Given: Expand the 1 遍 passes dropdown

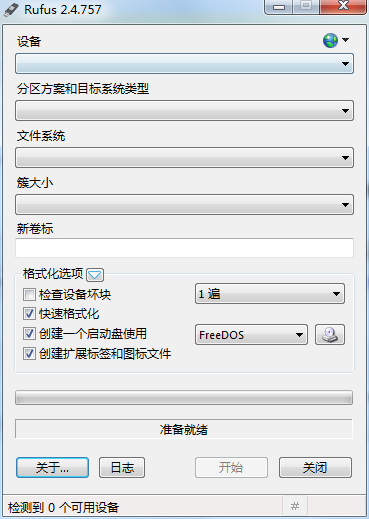Looking at the screenshot, I should click(x=270, y=294).
